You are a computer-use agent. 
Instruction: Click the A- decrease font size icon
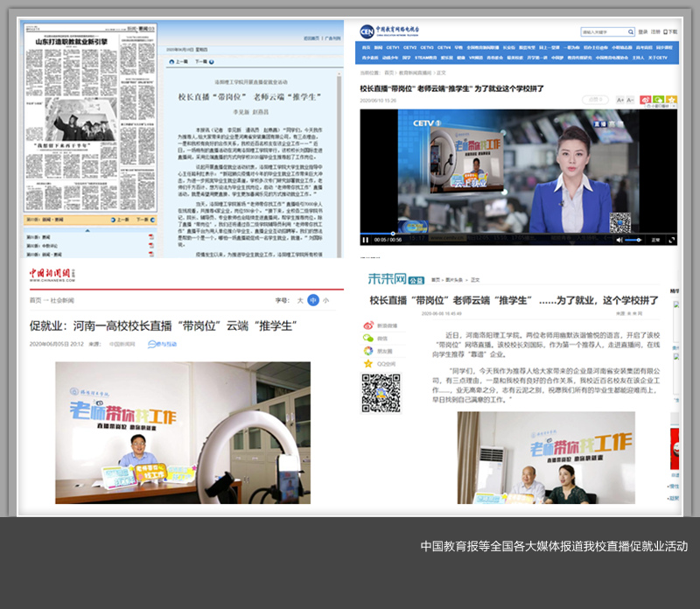632,101
